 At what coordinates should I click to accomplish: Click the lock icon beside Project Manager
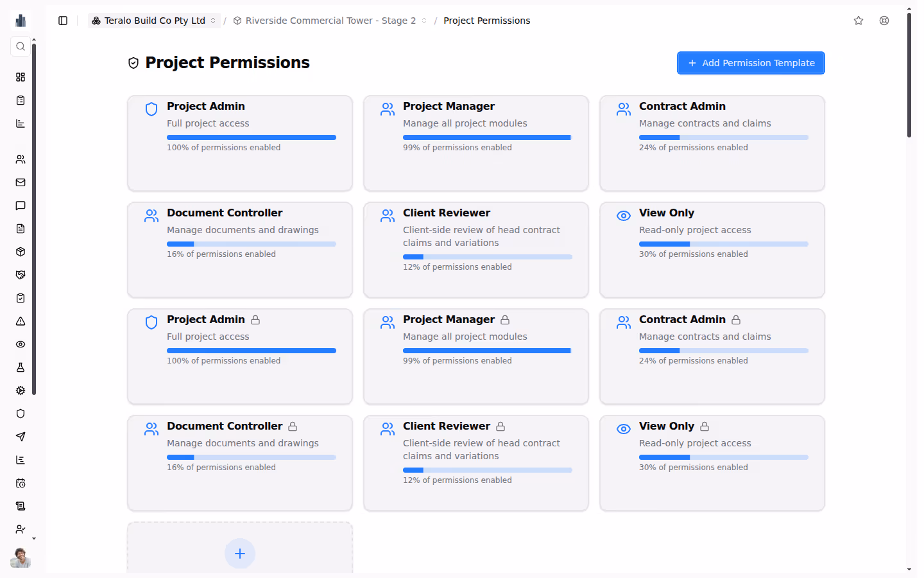(x=505, y=320)
